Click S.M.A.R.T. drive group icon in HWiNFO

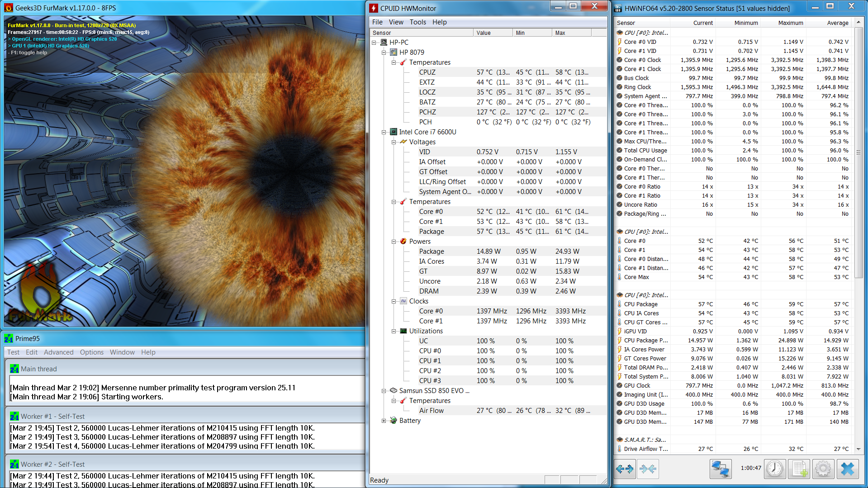[x=620, y=440]
